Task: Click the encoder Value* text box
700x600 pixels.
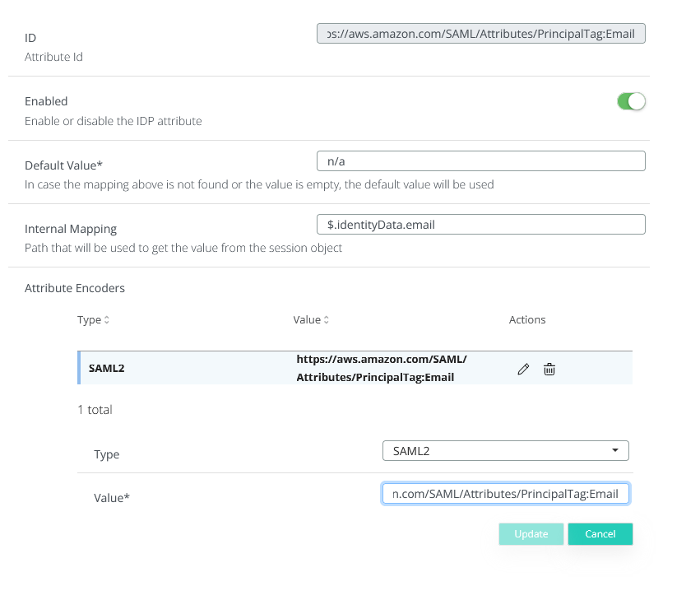Action: click(x=505, y=493)
